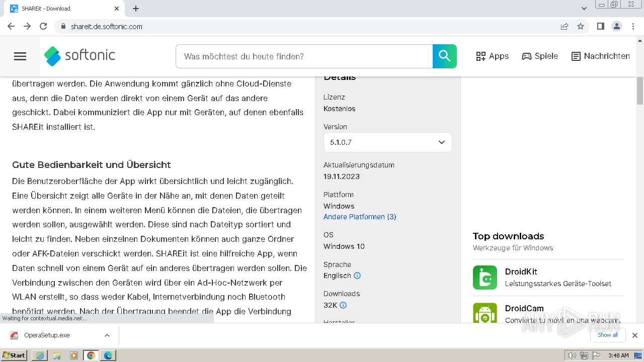Image resolution: width=644 pixels, height=362 pixels.
Task: Click the Top downloads heading
Action: 508,236
